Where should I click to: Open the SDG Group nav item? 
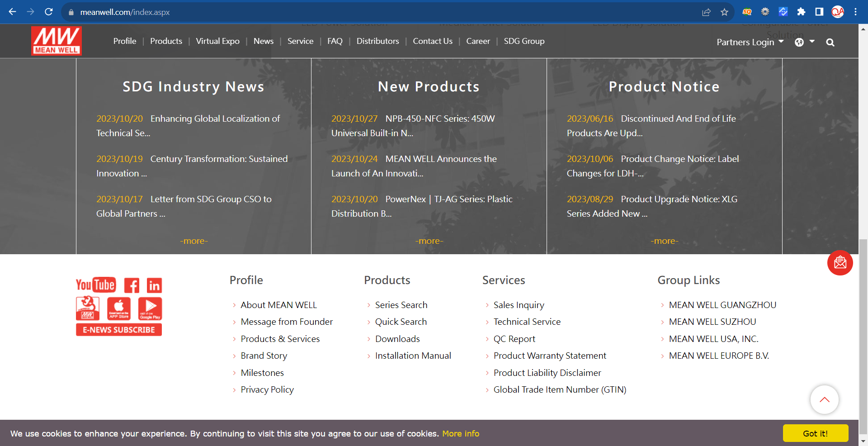coord(524,41)
